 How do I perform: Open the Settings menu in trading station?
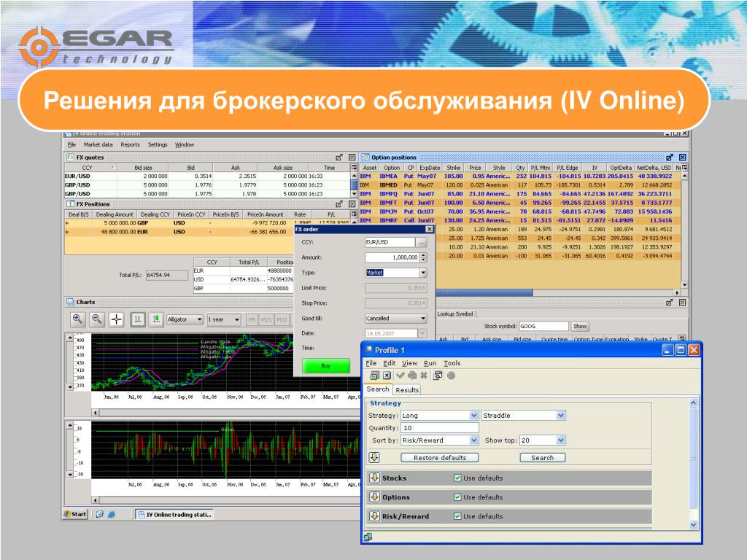pyautogui.click(x=158, y=144)
